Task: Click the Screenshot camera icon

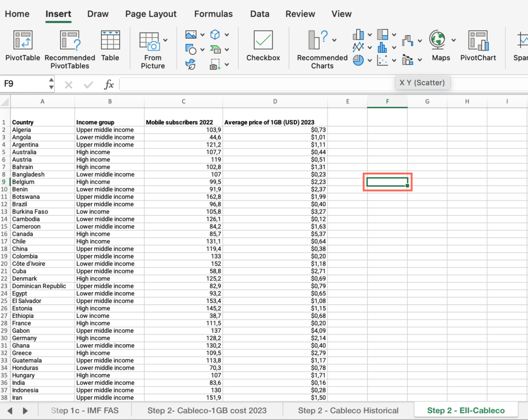Action: point(215,64)
